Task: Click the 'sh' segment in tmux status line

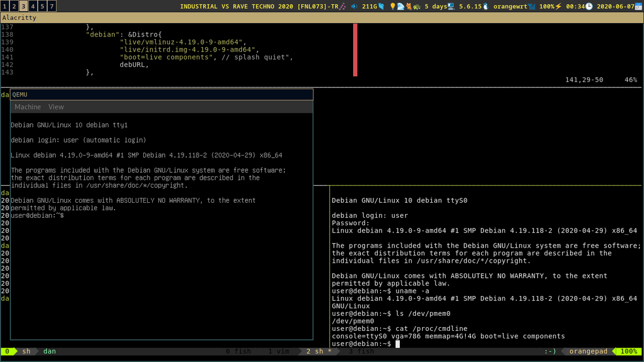Action: click(26, 351)
